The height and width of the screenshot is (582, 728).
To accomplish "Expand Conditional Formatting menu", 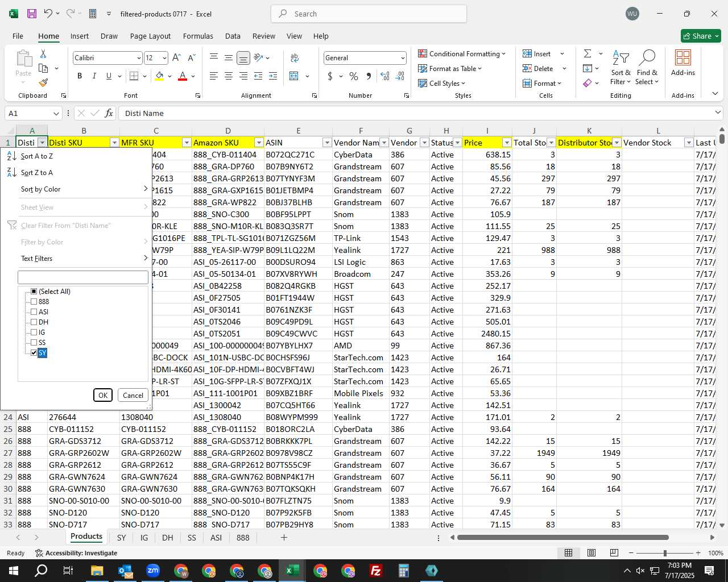I will [462, 53].
